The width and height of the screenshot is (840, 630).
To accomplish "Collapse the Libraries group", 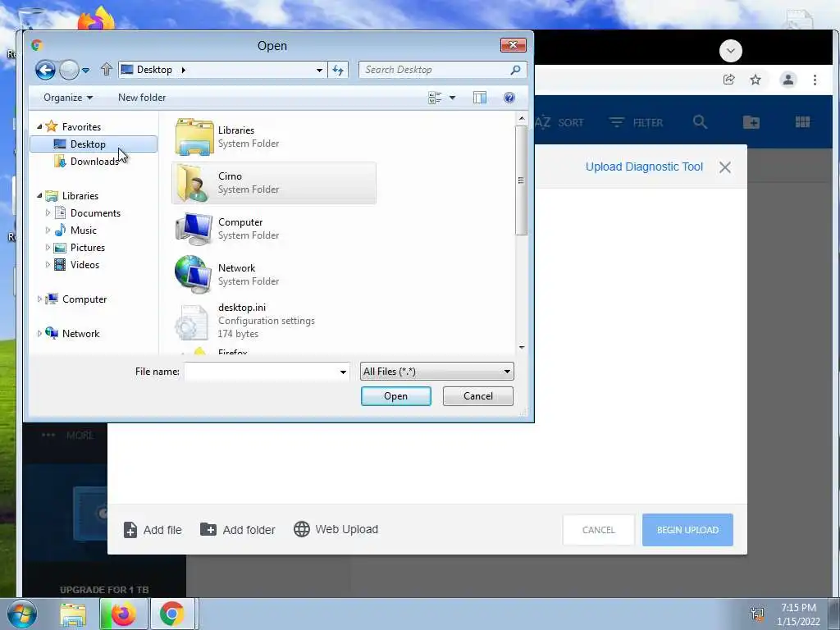I will click(x=39, y=195).
